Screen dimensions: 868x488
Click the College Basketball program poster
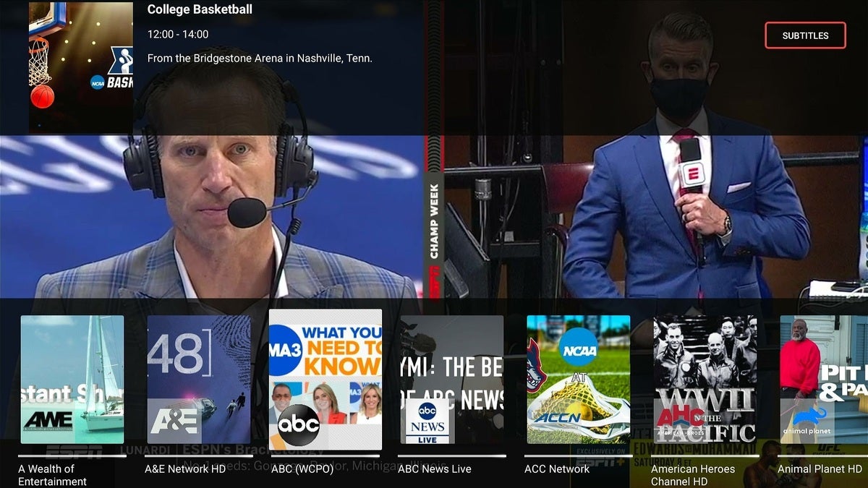(81, 67)
